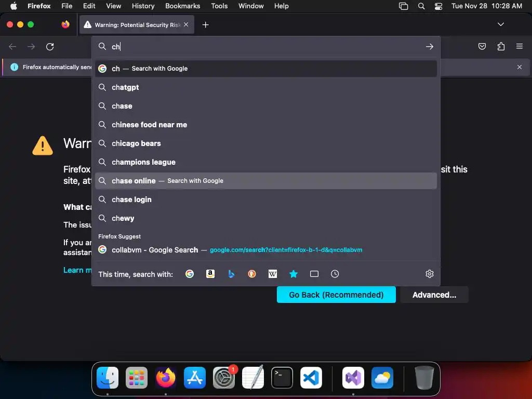
Task: Open the Firefox hamburger application menu
Action: [x=520, y=46]
